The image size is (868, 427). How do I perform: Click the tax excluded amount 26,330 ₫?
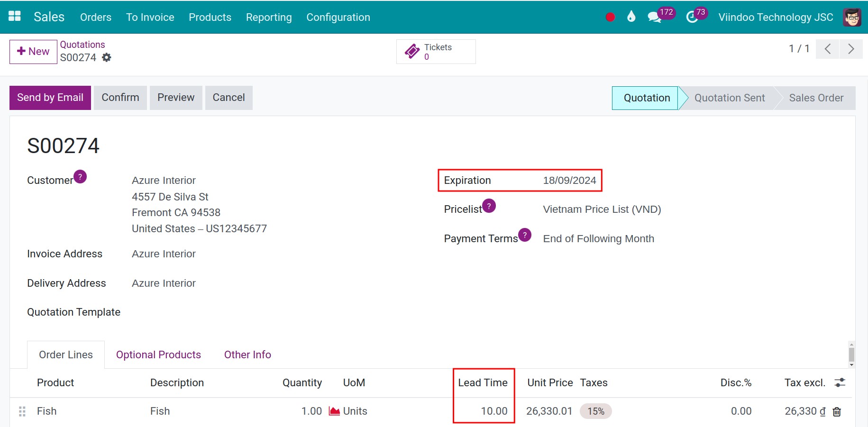(805, 411)
